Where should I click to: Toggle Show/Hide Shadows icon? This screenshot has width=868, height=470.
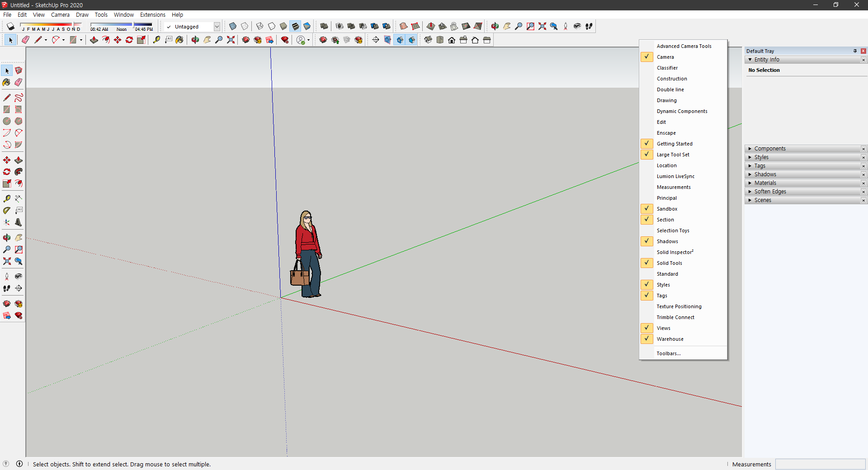10,26
